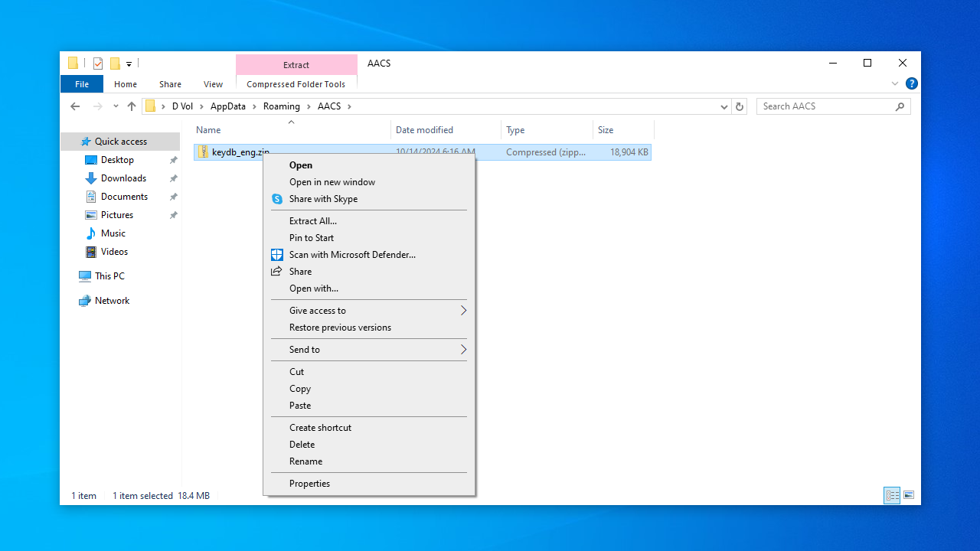Viewport: 980px width, 551px height.
Task: Open the File menu button
Action: click(x=82, y=84)
